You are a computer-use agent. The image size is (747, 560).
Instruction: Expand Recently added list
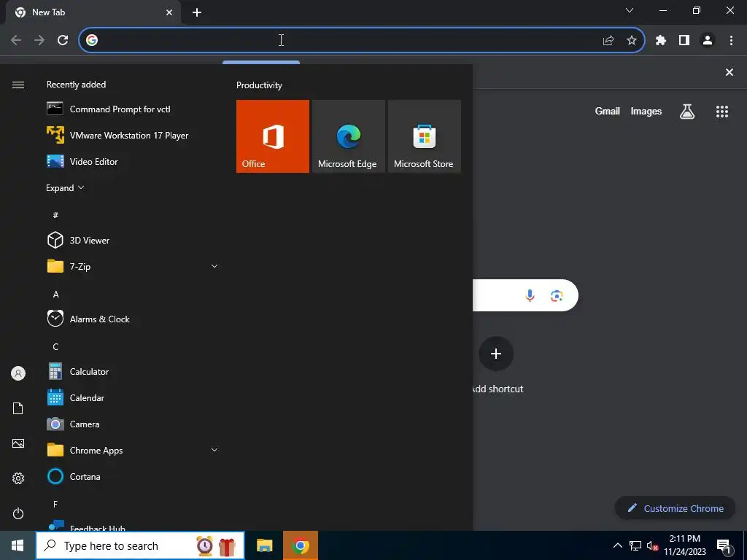(x=65, y=187)
